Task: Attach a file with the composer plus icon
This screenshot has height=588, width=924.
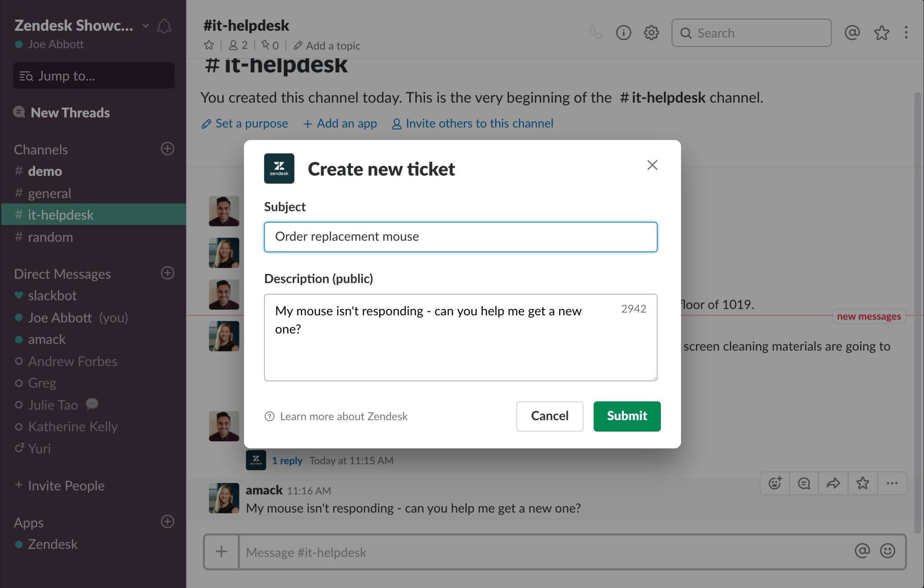Action: (x=221, y=551)
